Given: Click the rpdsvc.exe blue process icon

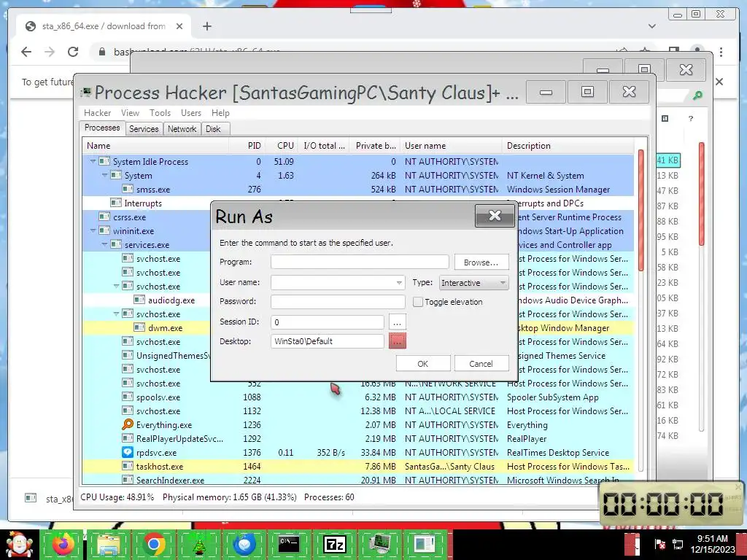Looking at the screenshot, I should (128, 452).
